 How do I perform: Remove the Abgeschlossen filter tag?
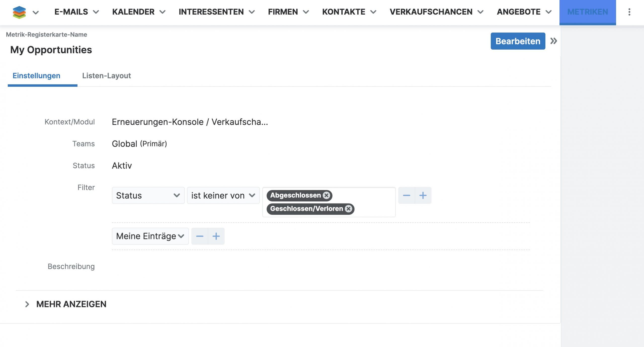(x=326, y=195)
